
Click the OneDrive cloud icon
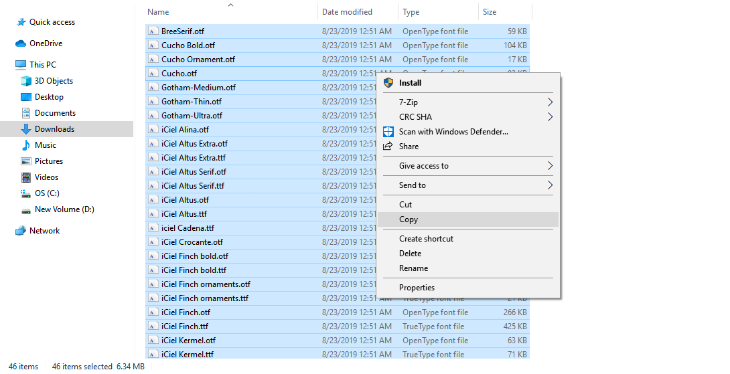click(20, 43)
